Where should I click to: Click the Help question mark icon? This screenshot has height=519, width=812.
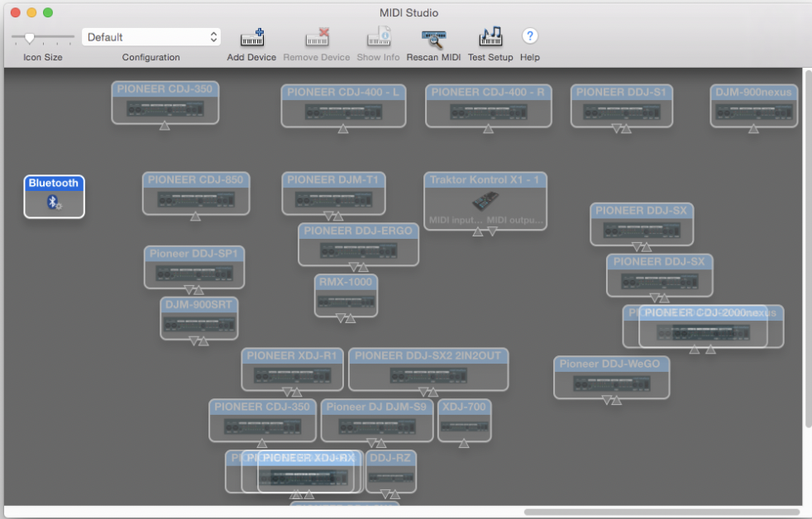(x=530, y=36)
